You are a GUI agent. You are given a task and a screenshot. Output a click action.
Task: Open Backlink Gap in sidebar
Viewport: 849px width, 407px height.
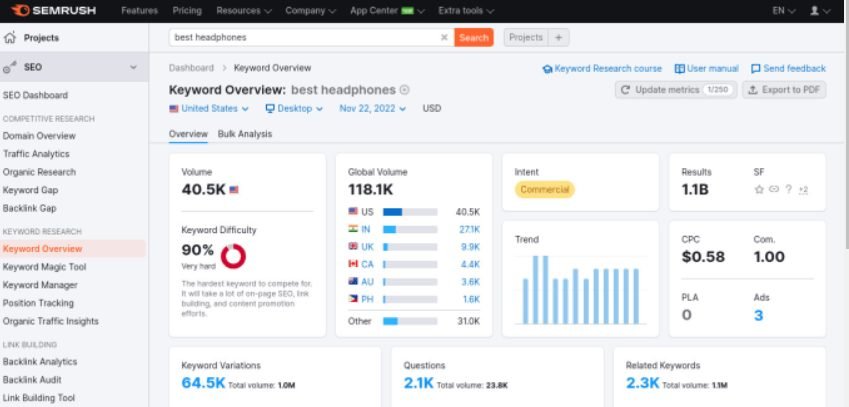[29, 208]
